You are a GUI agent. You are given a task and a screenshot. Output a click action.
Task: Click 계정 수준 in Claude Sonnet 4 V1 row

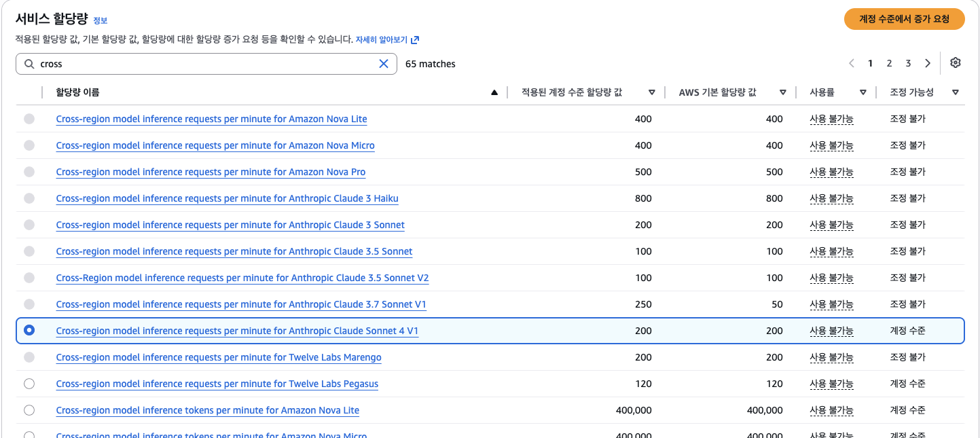(907, 331)
